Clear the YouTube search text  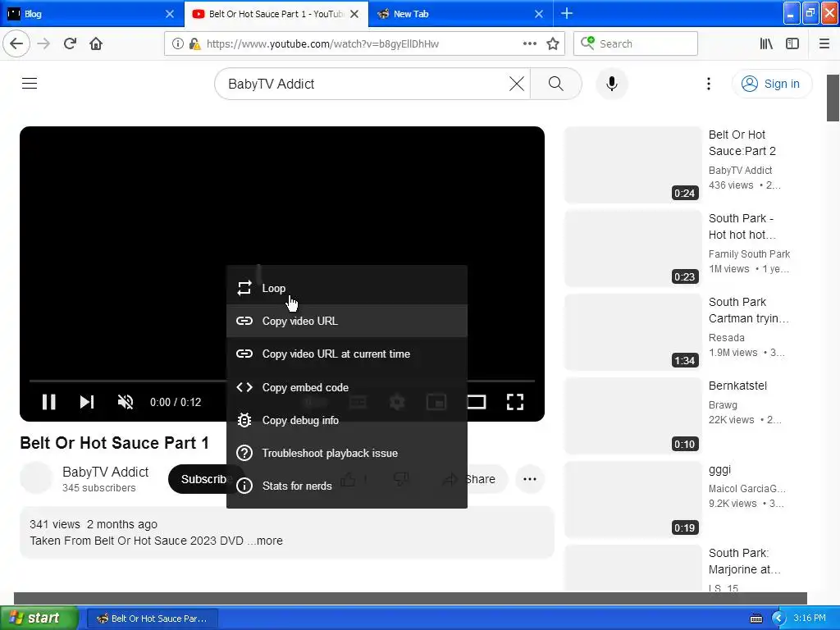(x=517, y=84)
